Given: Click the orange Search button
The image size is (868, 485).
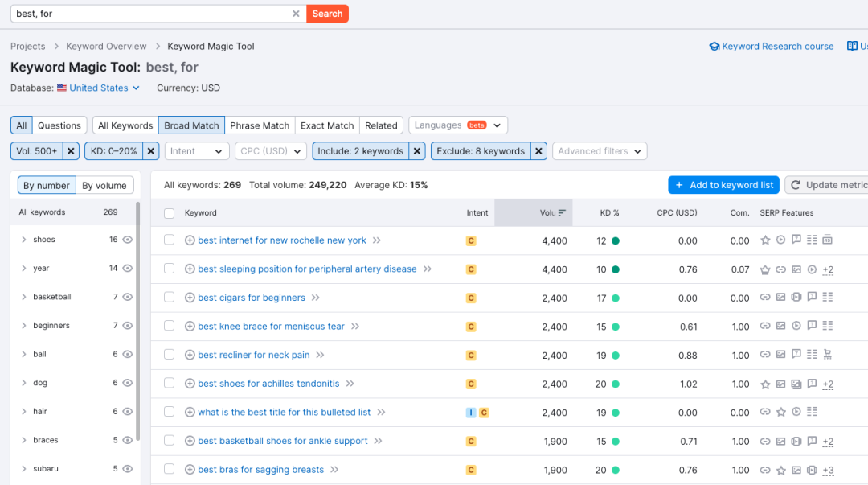Looking at the screenshot, I should 327,14.
